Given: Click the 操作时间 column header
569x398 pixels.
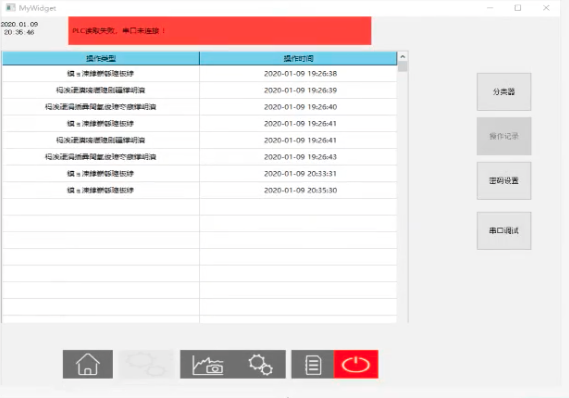Looking at the screenshot, I should pyautogui.click(x=298, y=58).
